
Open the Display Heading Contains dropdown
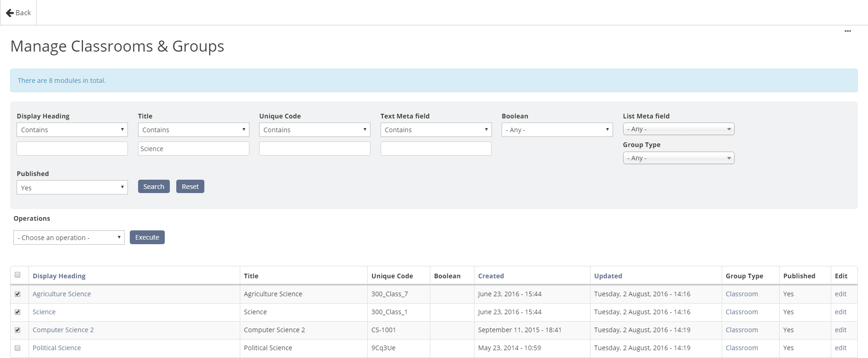pos(72,130)
